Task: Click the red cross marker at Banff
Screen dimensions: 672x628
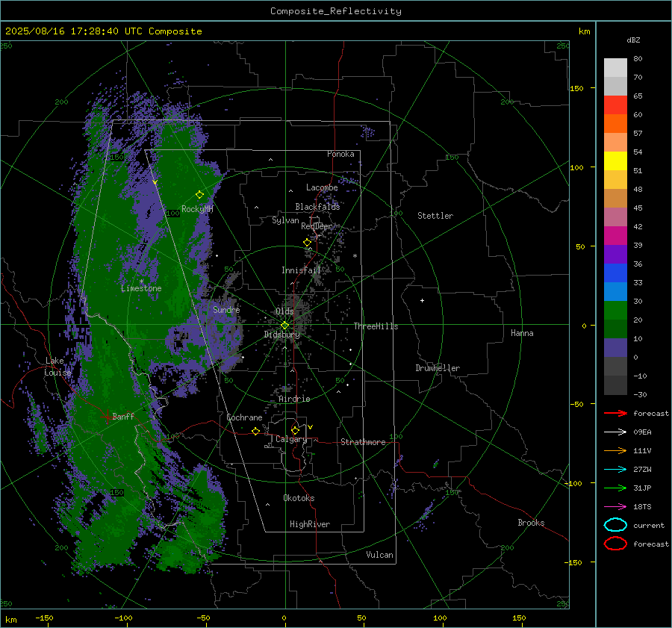Action: (x=107, y=417)
